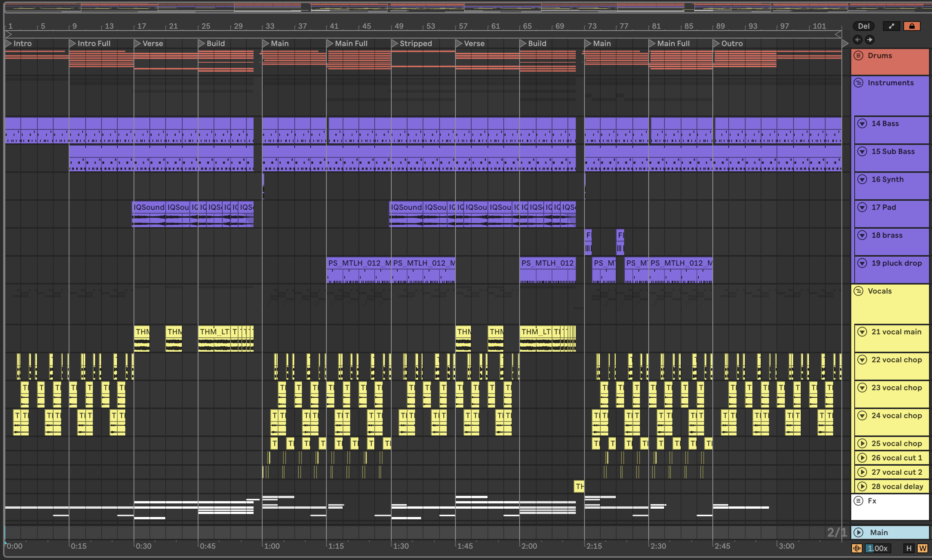
Task: Toggle the lock envelopes icon
Action: pyautogui.click(x=912, y=26)
